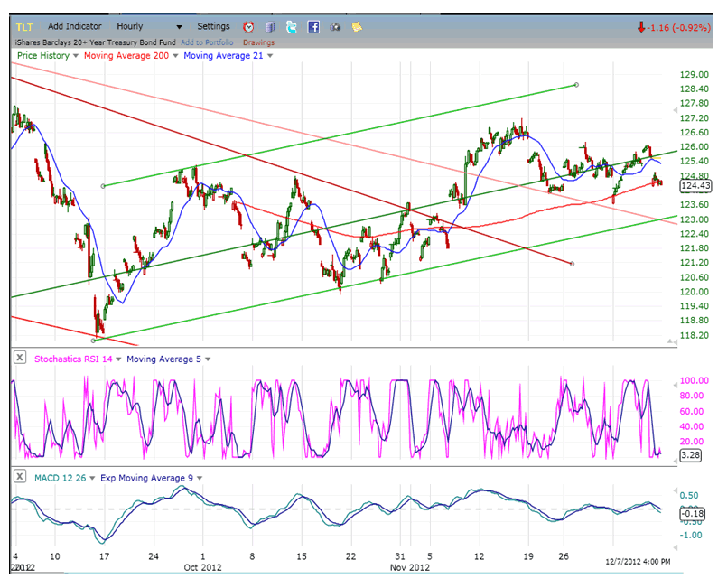Close the MACD indicator panel

click(x=20, y=477)
